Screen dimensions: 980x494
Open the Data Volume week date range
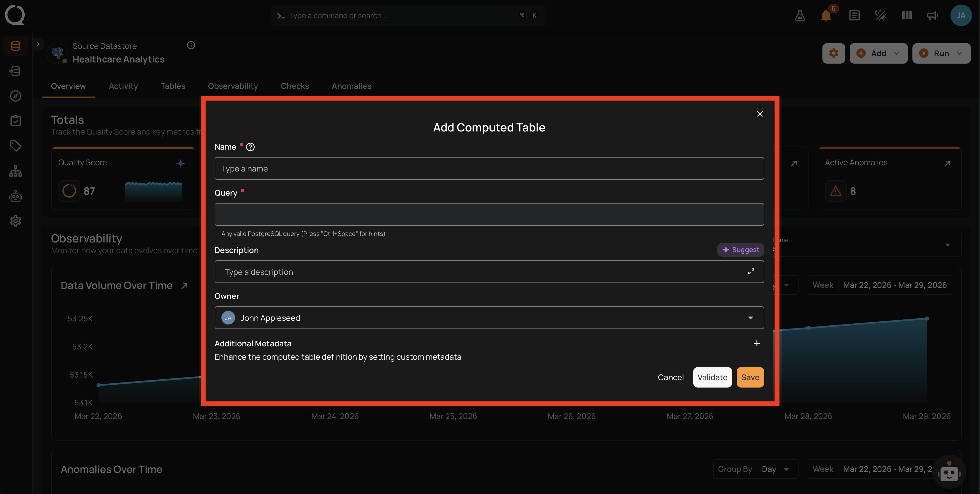pyautogui.click(x=880, y=285)
